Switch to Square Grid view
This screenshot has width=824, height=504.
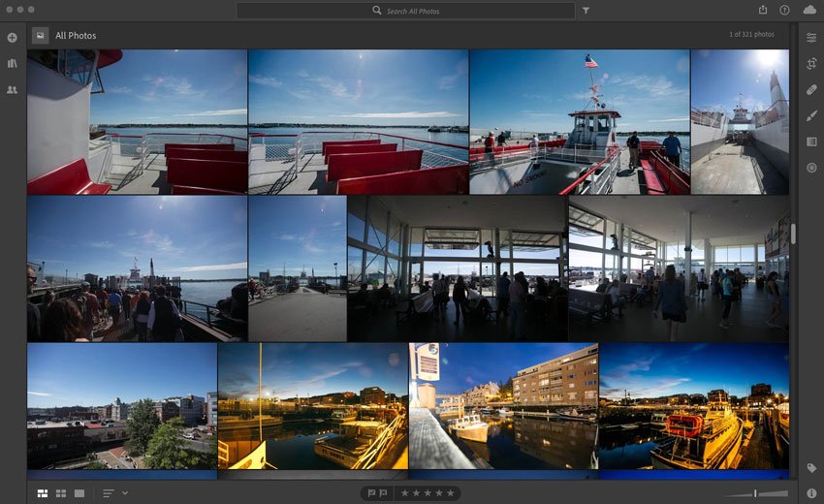point(61,493)
